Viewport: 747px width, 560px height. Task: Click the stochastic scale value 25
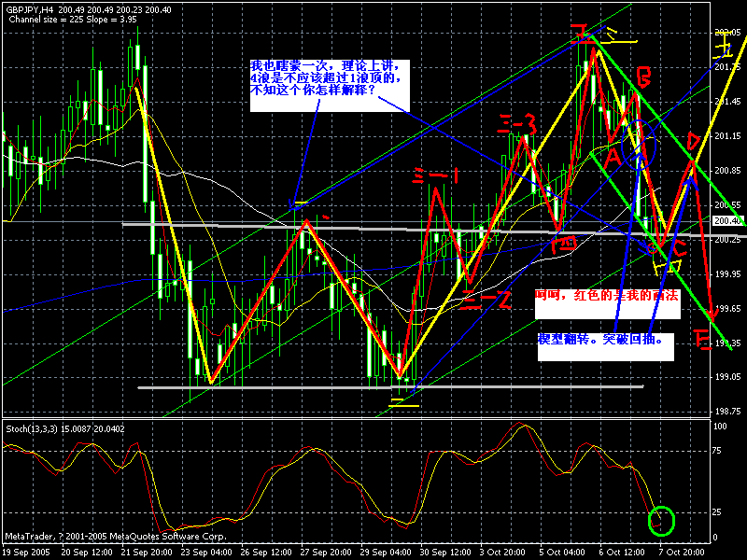[x=718, y=512]
